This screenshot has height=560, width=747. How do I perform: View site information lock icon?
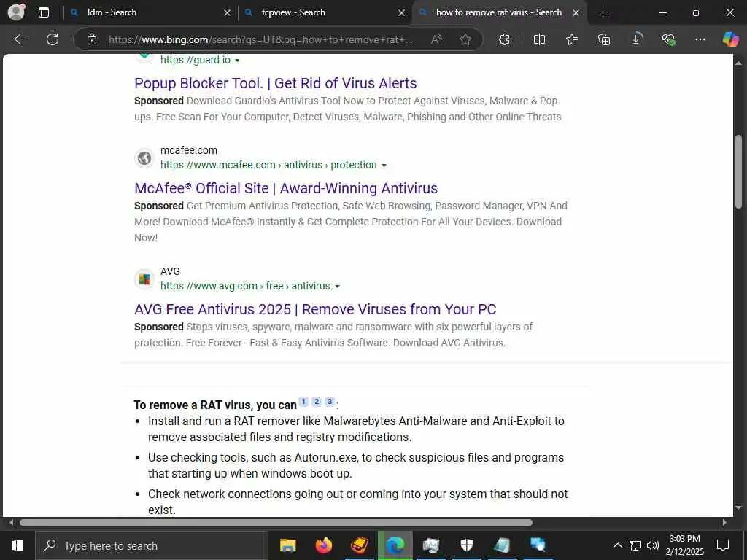pos(92,39)
